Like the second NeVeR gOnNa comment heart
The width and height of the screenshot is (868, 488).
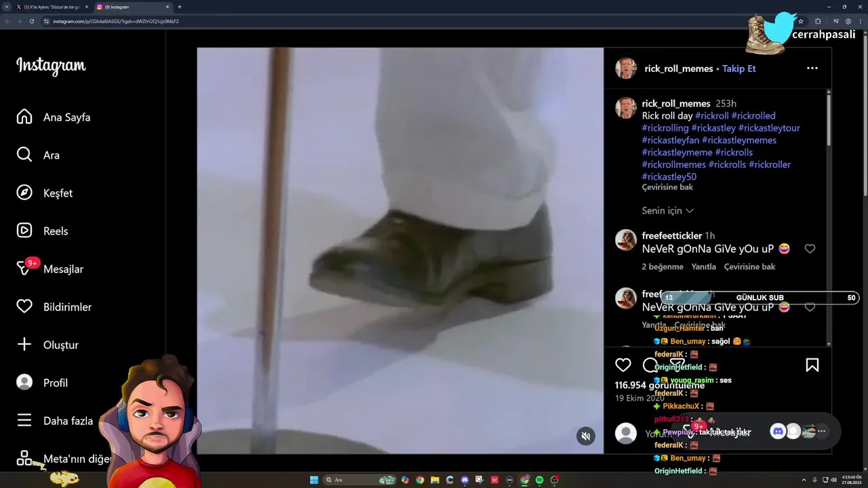(810, 307)
